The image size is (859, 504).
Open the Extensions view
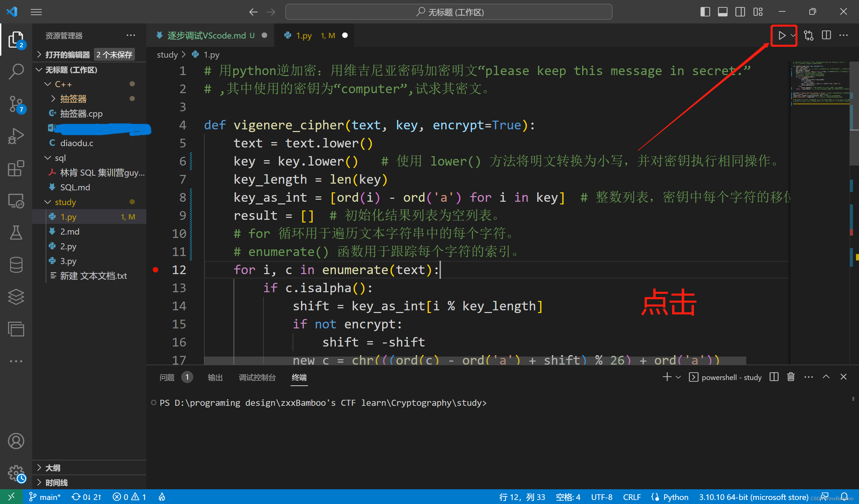[x=16, y=168]
